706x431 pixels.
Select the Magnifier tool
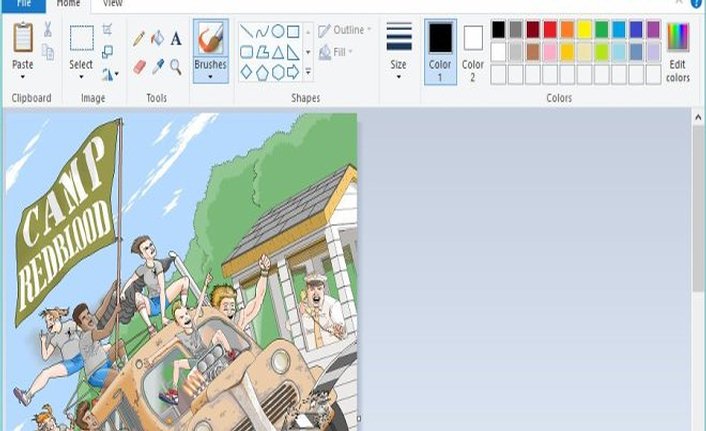tap(176, 66)
